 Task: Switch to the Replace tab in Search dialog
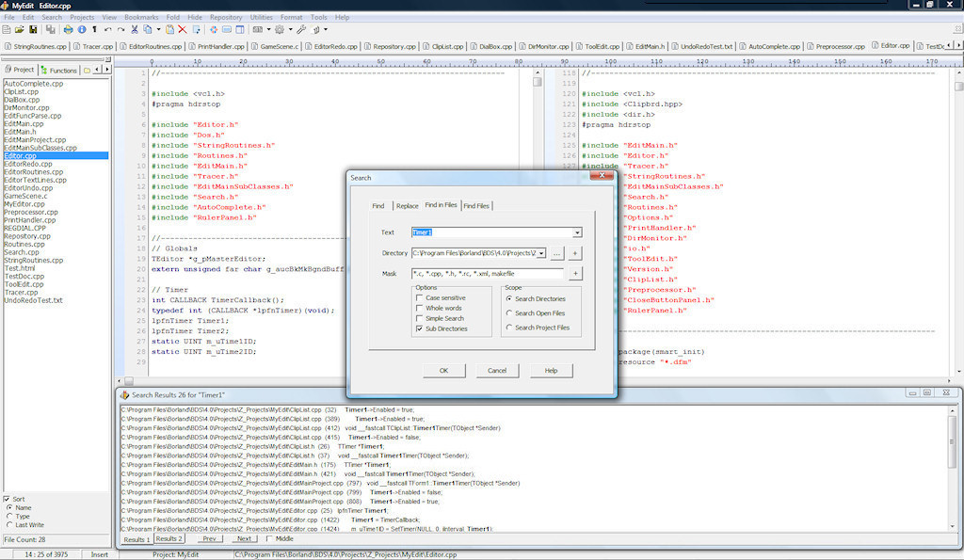pos(407,206)
